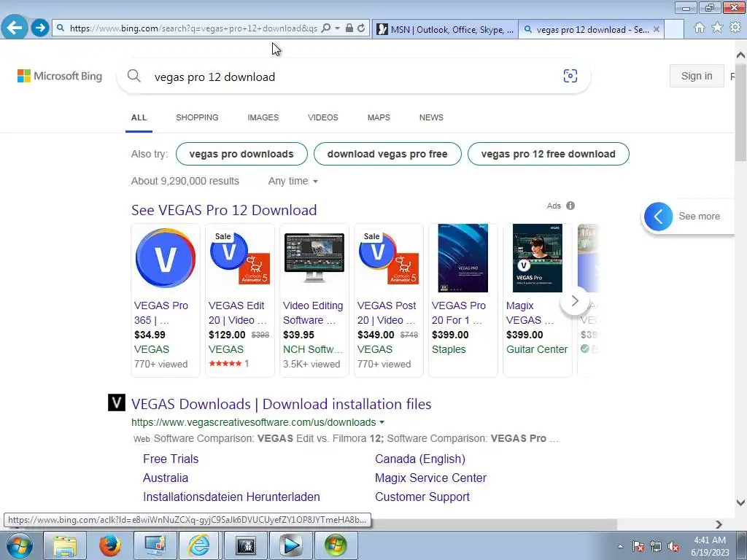Click the Microsoft Bing logo

click(60, 76)
